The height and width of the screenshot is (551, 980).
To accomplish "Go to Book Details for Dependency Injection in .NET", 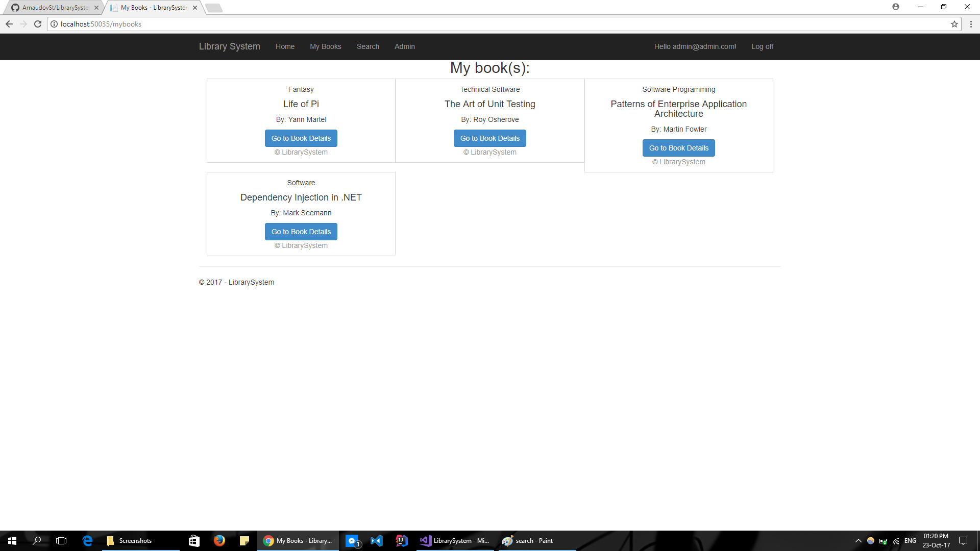I will tap(301, 232).
